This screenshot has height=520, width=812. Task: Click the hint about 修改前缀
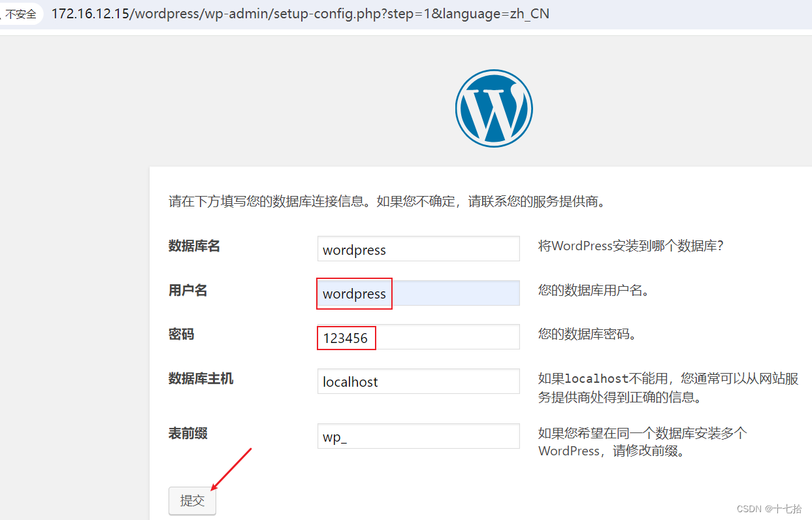[x=643, y=442]
